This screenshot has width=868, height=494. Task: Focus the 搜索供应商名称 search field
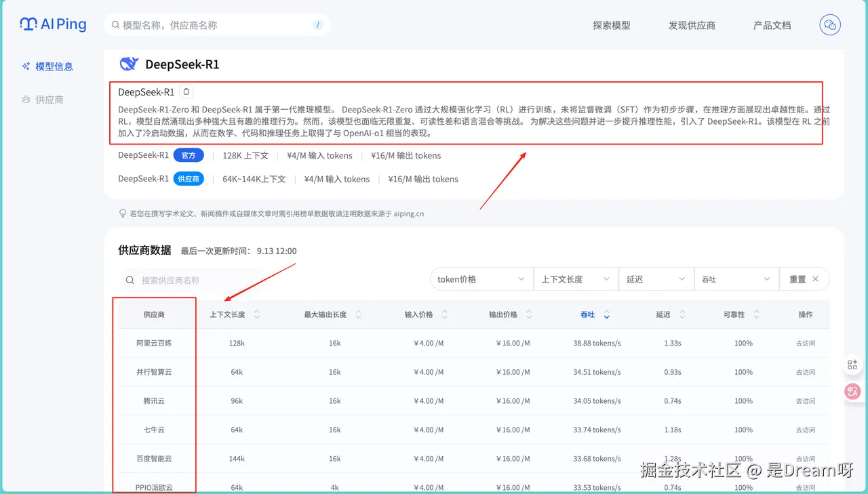tap(192, 280)
